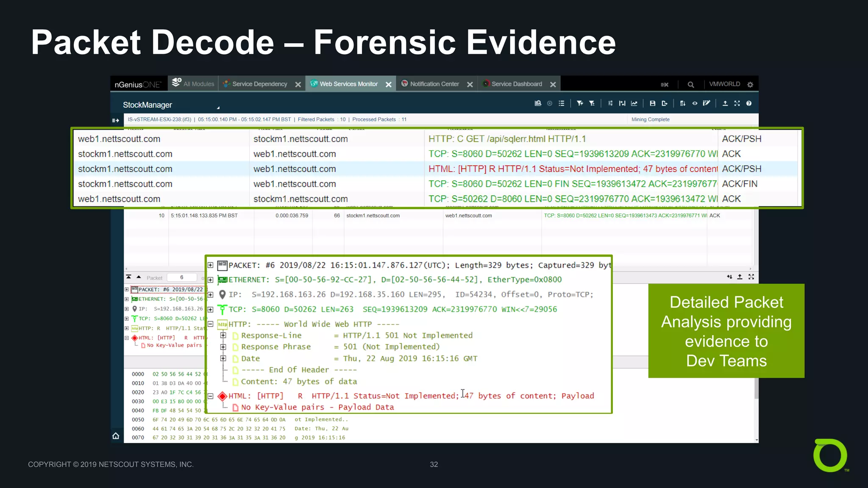This screenshot has width=868, height=488.
Task: Select 'No Key-Value pairs' in the small decode tree
Action: tap(174, 345)
